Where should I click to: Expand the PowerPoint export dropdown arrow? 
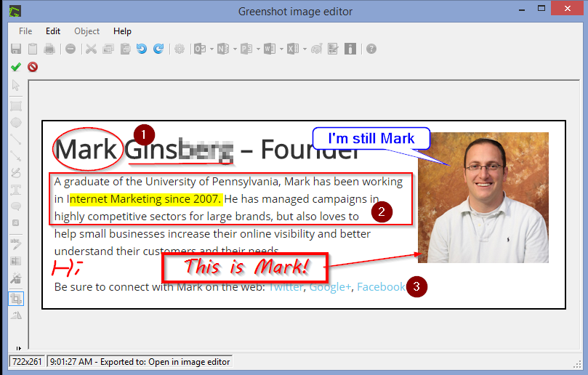[258, 49]
